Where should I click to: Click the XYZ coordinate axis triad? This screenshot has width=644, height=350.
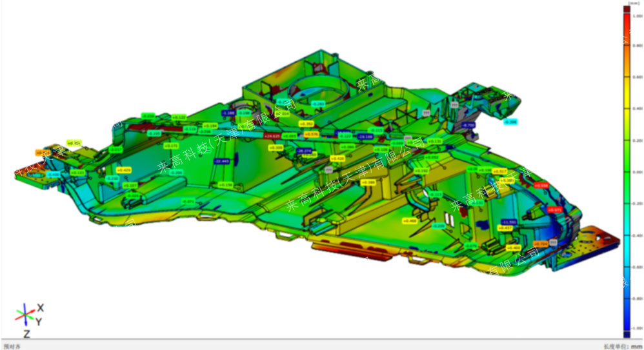coord(27,315)
